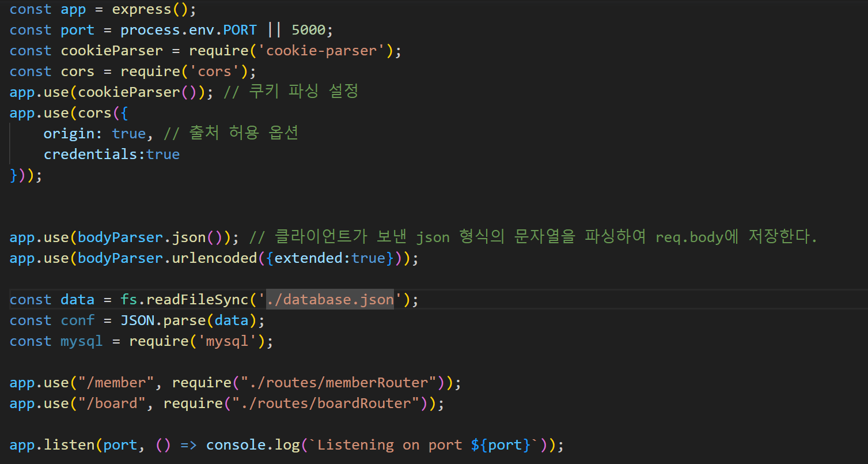Click 'data' in the const data declaration
The image size is (868, 464).
coord(78,300)
